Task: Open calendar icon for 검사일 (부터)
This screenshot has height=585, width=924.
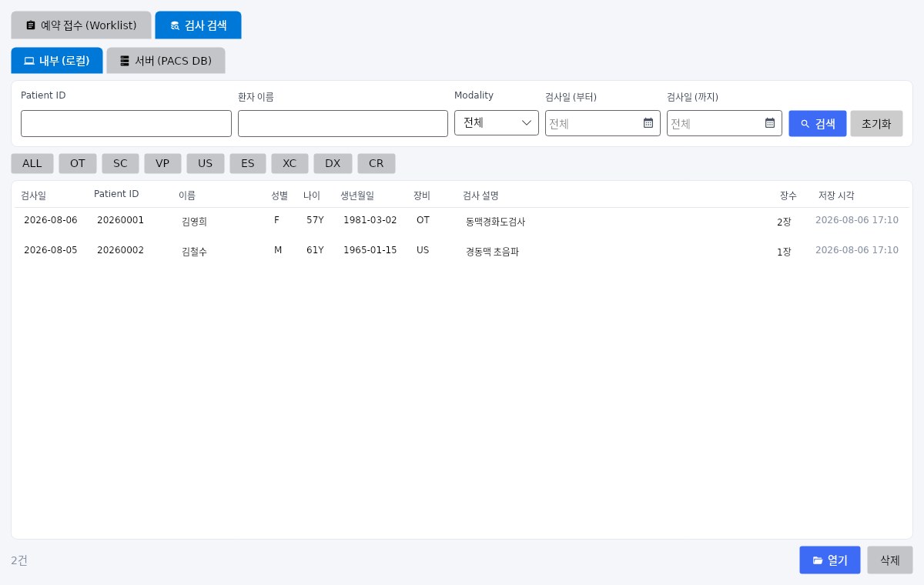Action: click(x=648, y=123)
